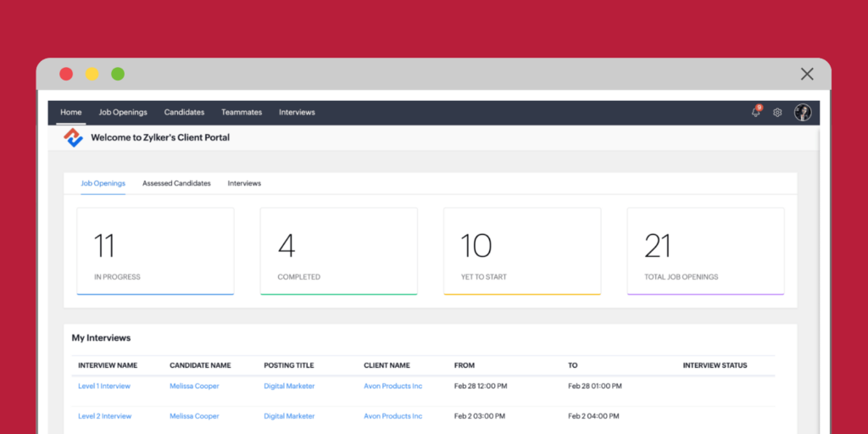Open Digital Marketer in Level 2 row

[289, 416]
